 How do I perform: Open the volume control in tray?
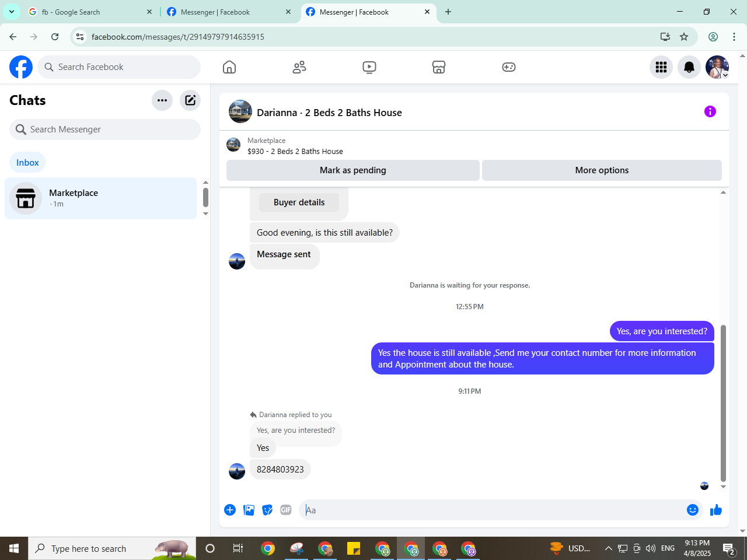coord(651,548)
